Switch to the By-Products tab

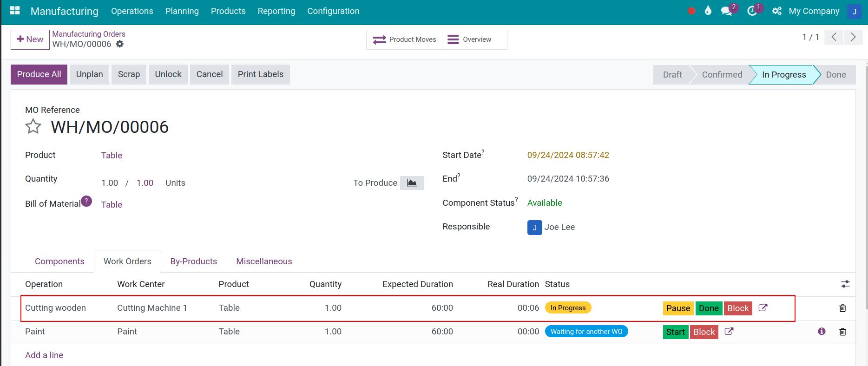(x=194, y=261)
